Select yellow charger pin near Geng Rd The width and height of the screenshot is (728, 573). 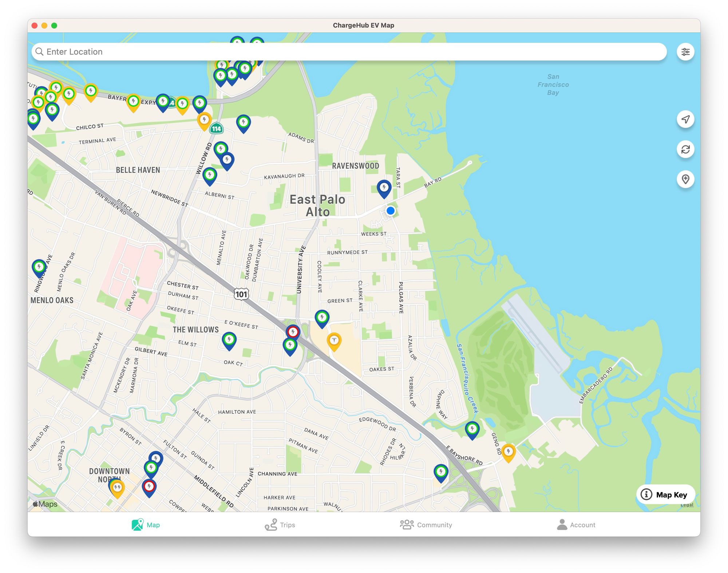point(508,453)
